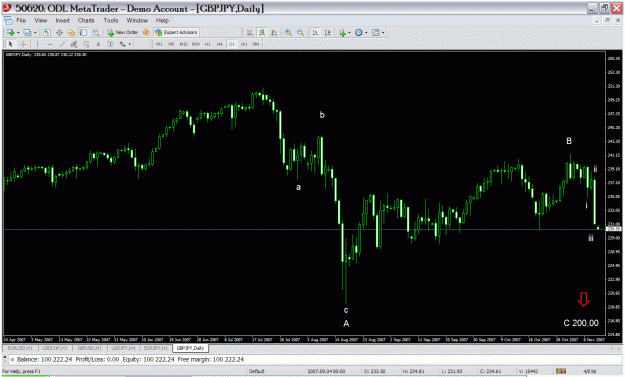Toggle Chart Shift icon
This screenshot has width=625, height=377.
click(327, 32)
